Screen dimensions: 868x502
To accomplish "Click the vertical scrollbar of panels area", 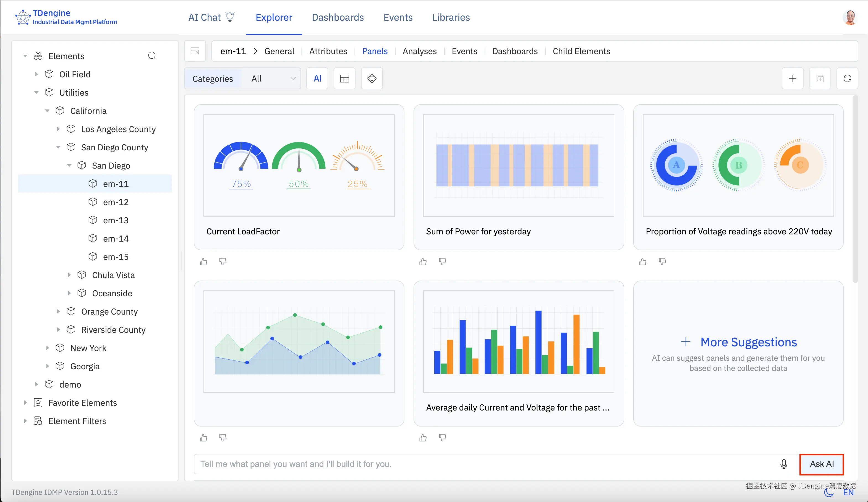I will (x=855, y=190).
